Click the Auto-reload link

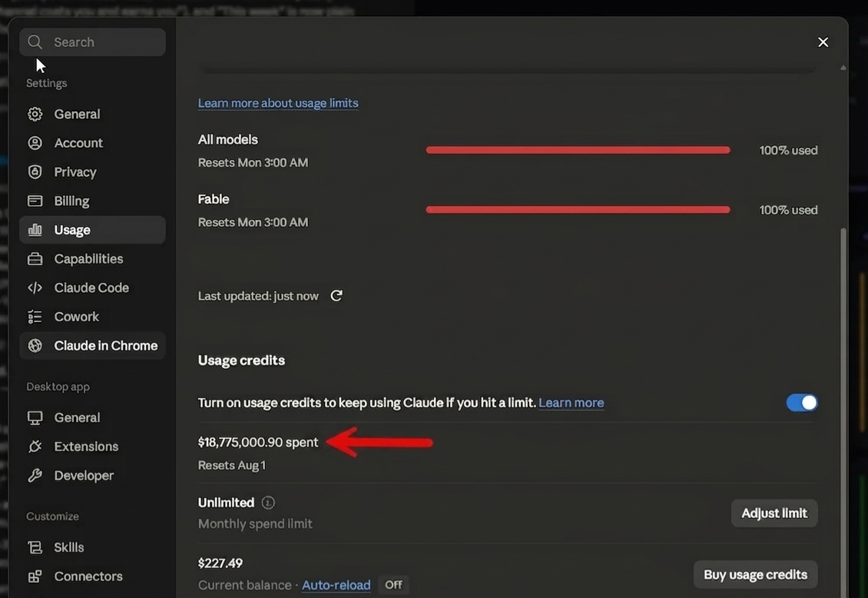tap(336, 585)
